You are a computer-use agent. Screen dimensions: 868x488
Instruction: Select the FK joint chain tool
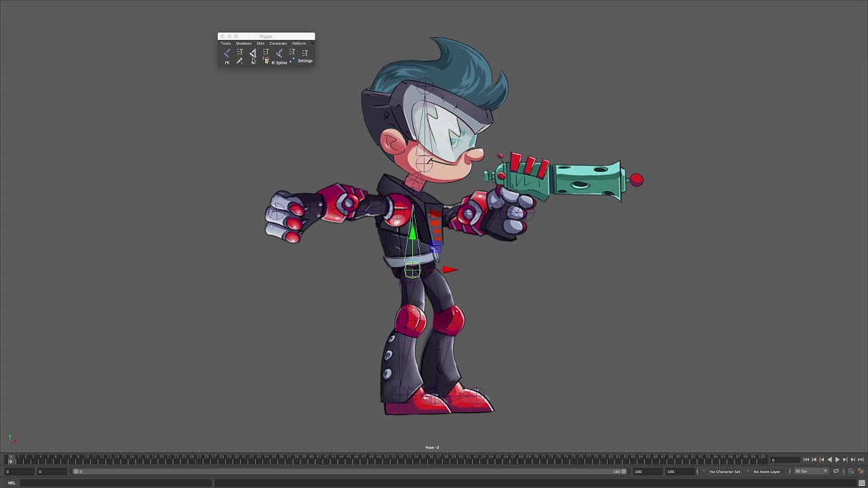click(x=226, y=53)
